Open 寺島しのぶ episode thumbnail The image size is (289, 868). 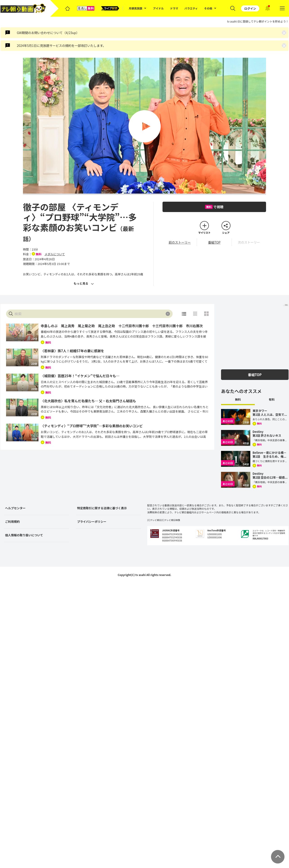22,332
